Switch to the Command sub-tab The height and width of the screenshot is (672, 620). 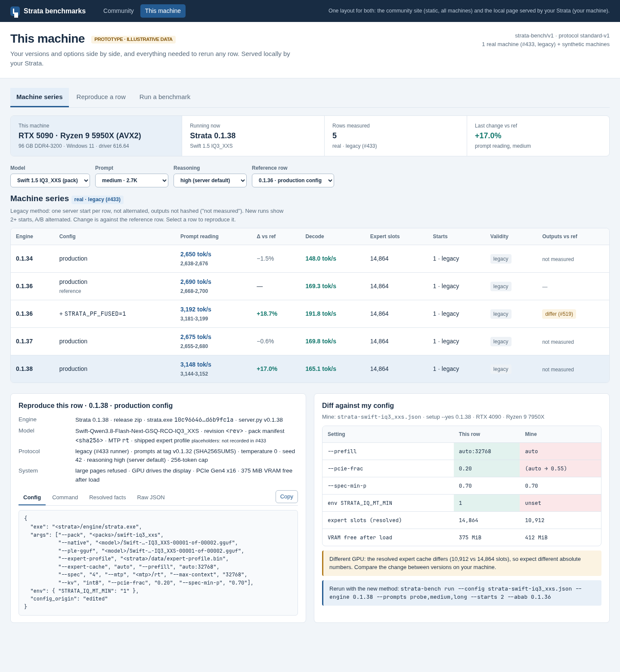click(65, 498)
